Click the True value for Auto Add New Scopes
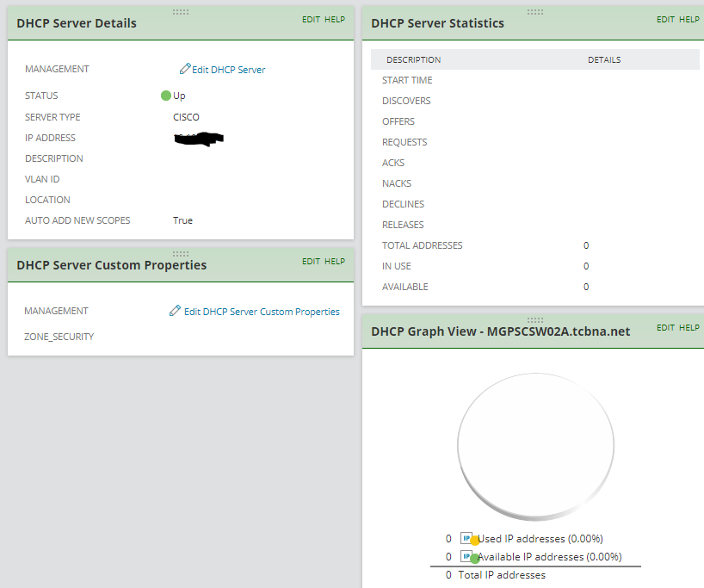This screenshot has height=588, width=704. (x=182, y=220)
